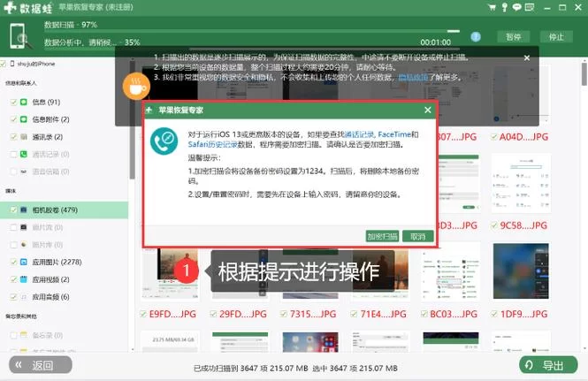This screenshot has width=588, height=381.
Task: Open the 9C58...JPG photo thumbnail
Action: [x=521, y=183]
